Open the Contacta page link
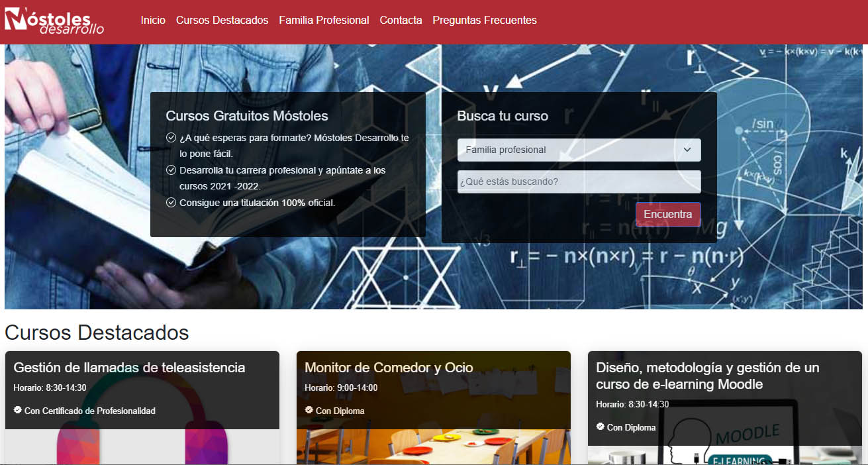 point(401,21)
